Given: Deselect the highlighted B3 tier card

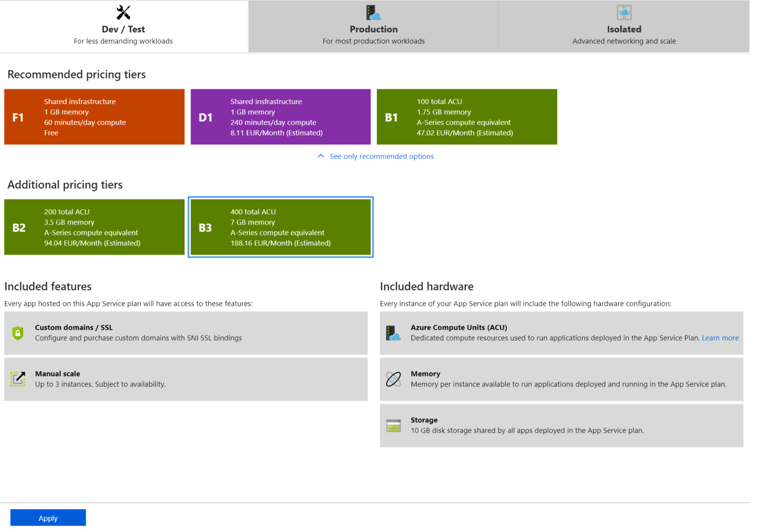Looking at the screenshot, I should click(280, 227).
